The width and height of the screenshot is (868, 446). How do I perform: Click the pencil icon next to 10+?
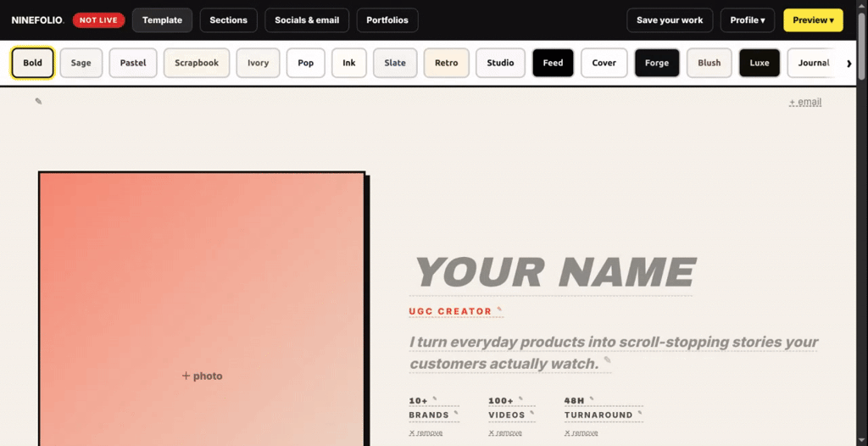(435, 399)
